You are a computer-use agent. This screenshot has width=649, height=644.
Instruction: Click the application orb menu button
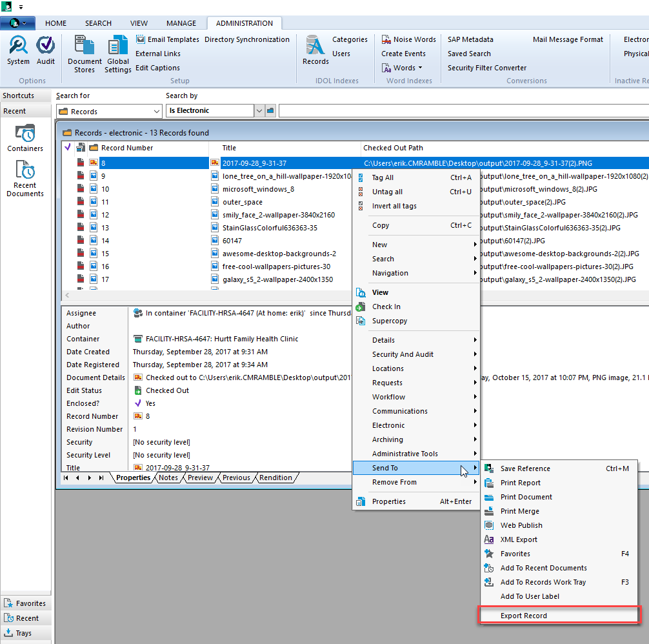17,23
